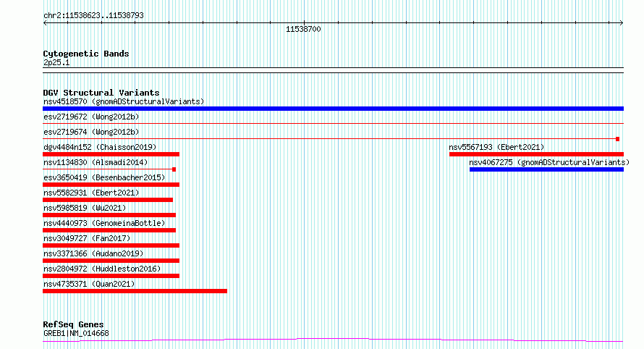Click the red end marker of nsv1134830
This screenshot has height=349, width=644.
(x=174, y=169)
